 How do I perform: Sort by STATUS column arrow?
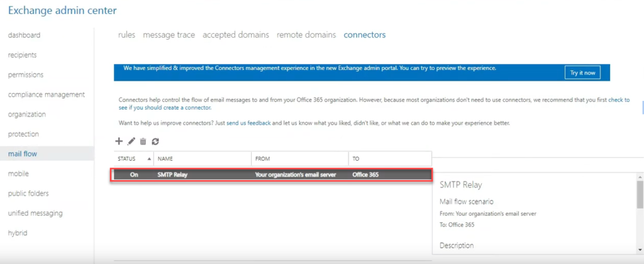(148, 158)
